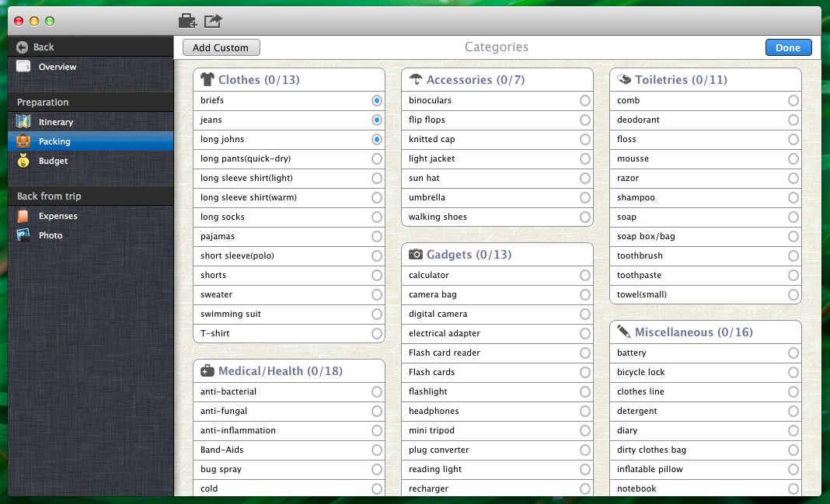Select the walking shoes radio button
Viewport: 830px width, 504px height.
tap(585, 217)
